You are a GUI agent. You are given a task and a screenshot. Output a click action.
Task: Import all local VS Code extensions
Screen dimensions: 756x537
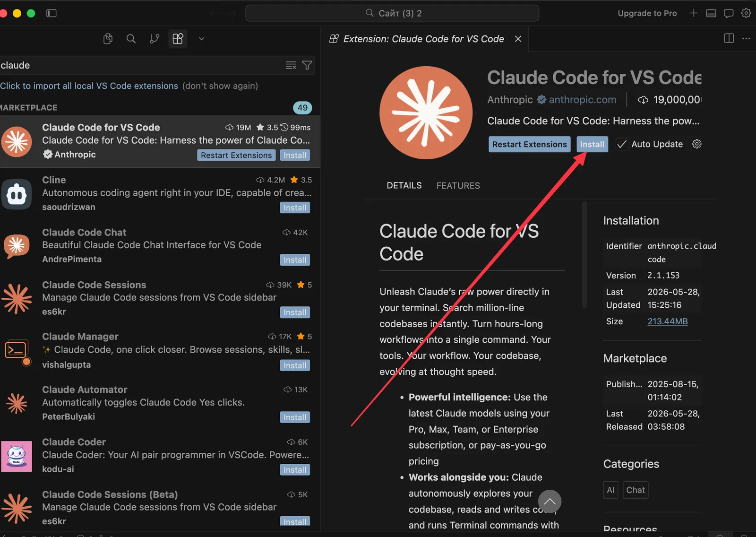point(89,86)
